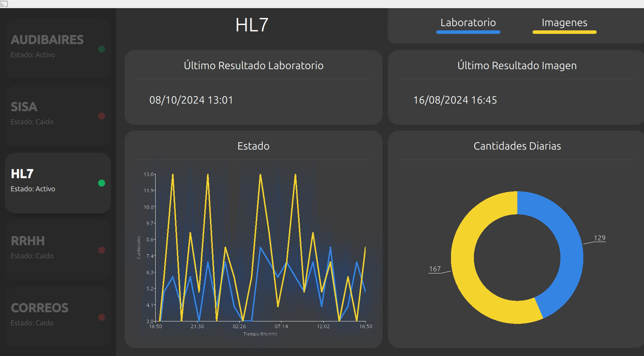Switch to the Laboratorio tab
The image size is (644, 356).
click(x=468, y=23)
